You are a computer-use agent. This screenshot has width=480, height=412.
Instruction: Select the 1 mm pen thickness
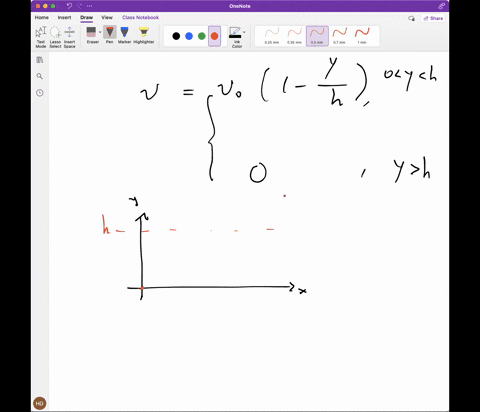tap(362, 36)
